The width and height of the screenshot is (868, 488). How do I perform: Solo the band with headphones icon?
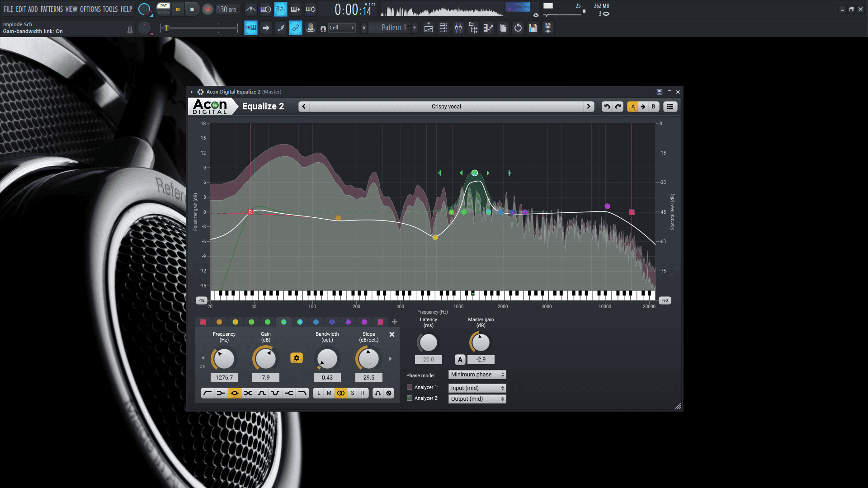(x=378, y=393)
